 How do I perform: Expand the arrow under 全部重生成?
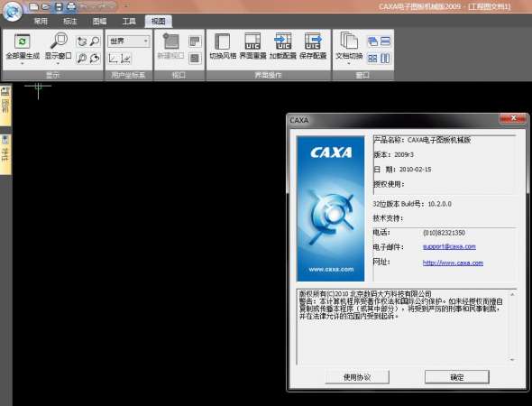point(23,63)
